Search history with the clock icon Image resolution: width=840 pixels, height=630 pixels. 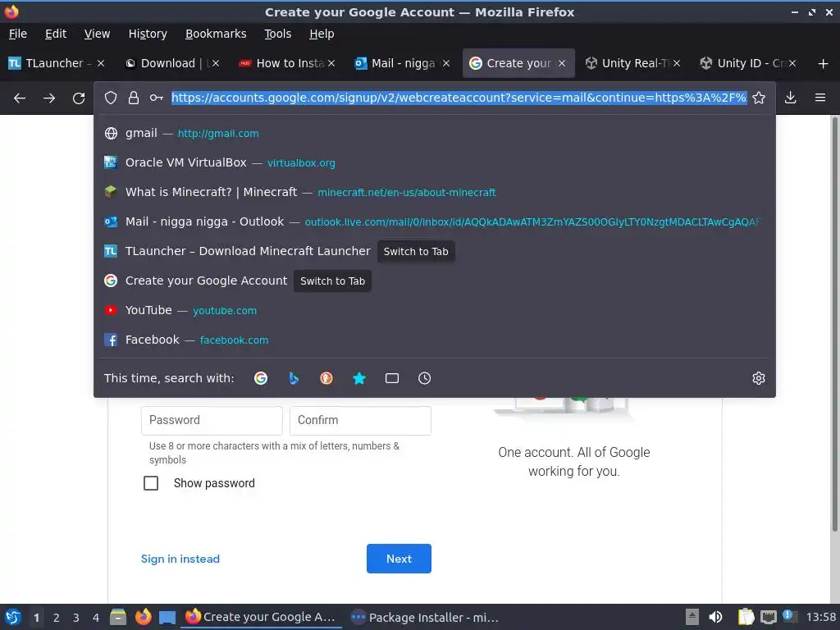[x=424, y=378]
